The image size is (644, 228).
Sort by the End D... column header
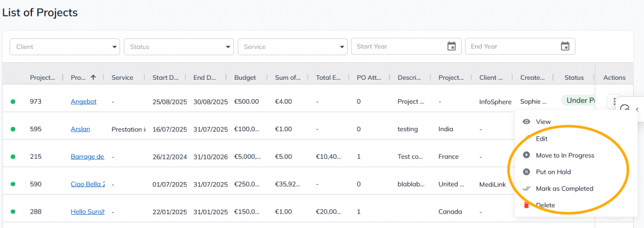point(204,77)
